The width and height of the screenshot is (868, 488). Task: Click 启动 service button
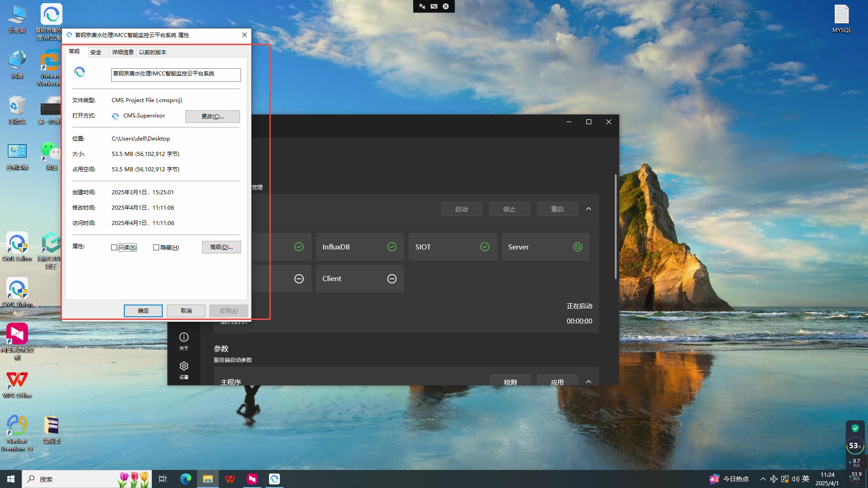[x=462, y=209]
